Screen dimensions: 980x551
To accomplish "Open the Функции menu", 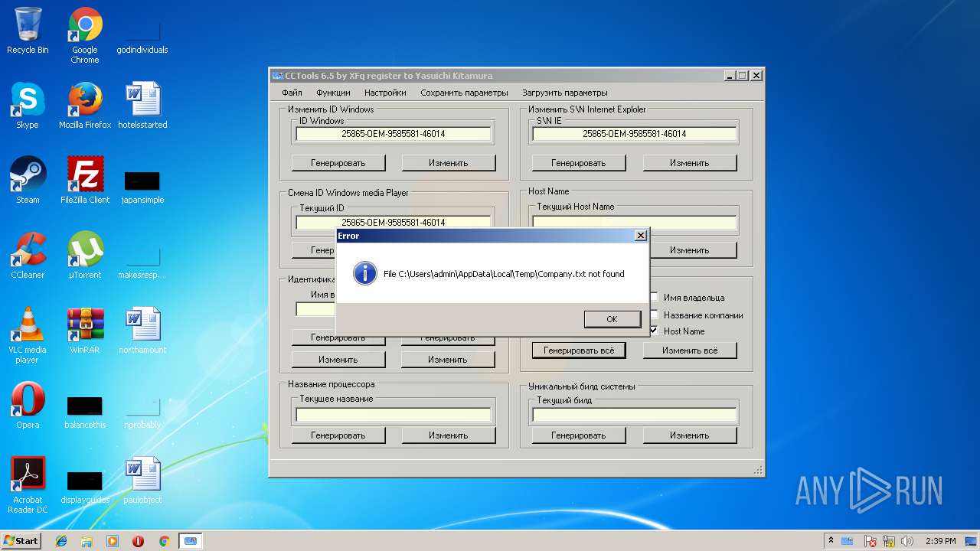I will point(333,93).
